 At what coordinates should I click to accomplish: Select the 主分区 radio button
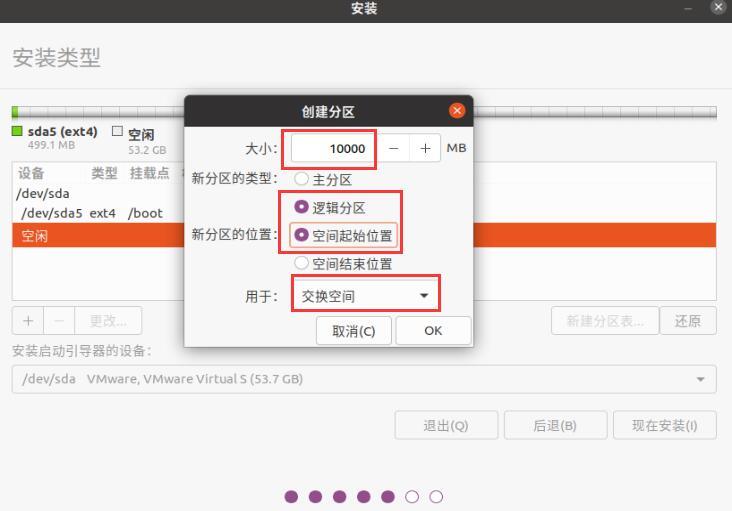[x=301, y=179]
